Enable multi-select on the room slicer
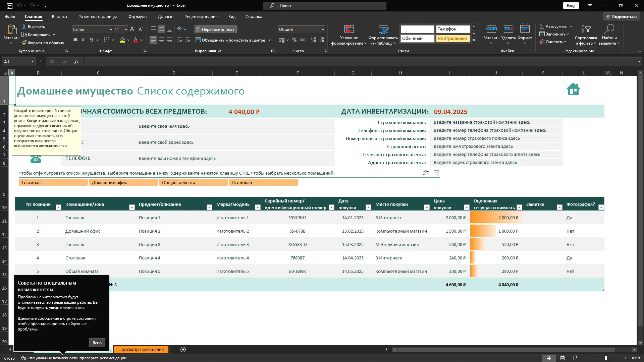The image size is (644, 362). [x=426, y=173]
